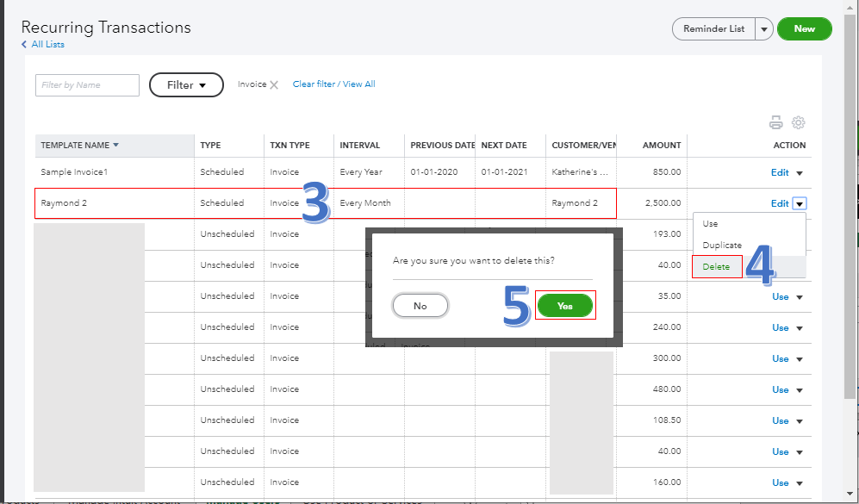Image resolution: width=859 pixels, height=504 pixels.
Task: Expand the 35.00 row action dropdown
Action: 800,297
